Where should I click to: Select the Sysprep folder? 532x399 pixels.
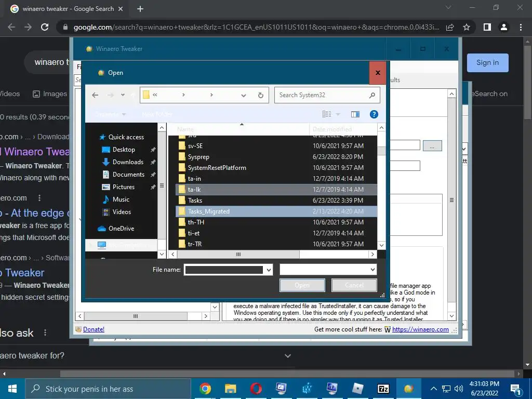tap(276, 157)
